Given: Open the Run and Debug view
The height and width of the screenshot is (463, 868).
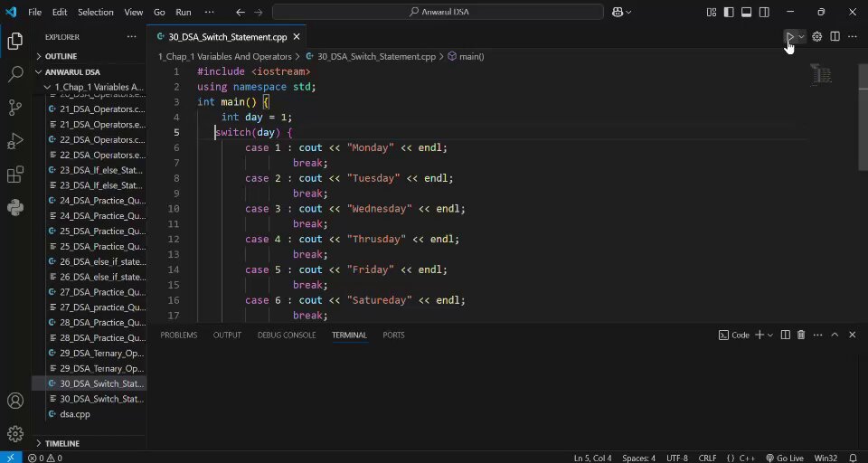Looking at the screenshot, I should pyautogui.click(x=15, y=141).
